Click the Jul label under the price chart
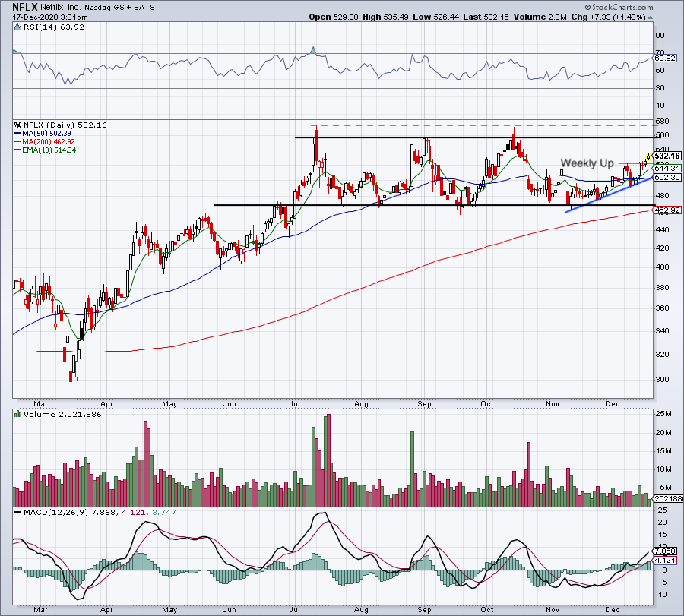This screenshot has height=616, width=684. [x=294, y=403]
